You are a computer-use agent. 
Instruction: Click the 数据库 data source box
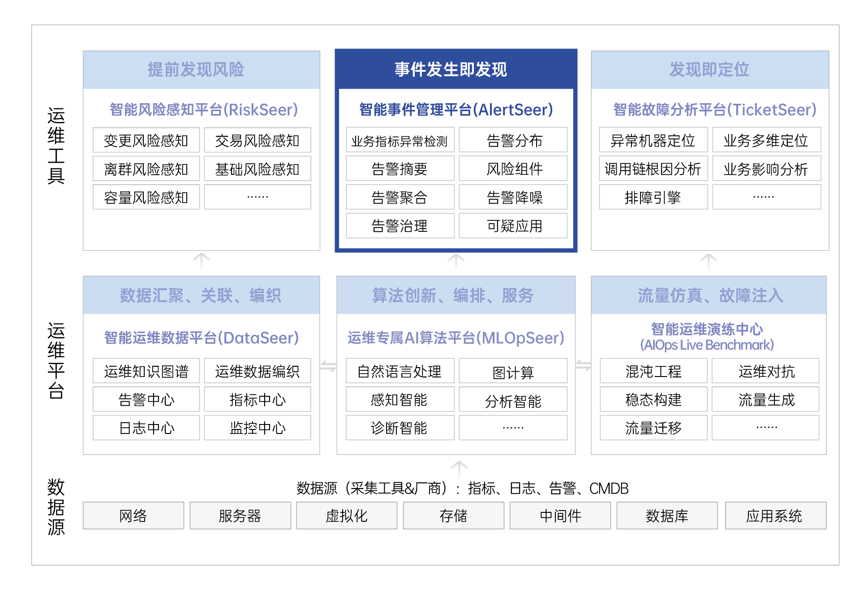(x=667, y=516)
